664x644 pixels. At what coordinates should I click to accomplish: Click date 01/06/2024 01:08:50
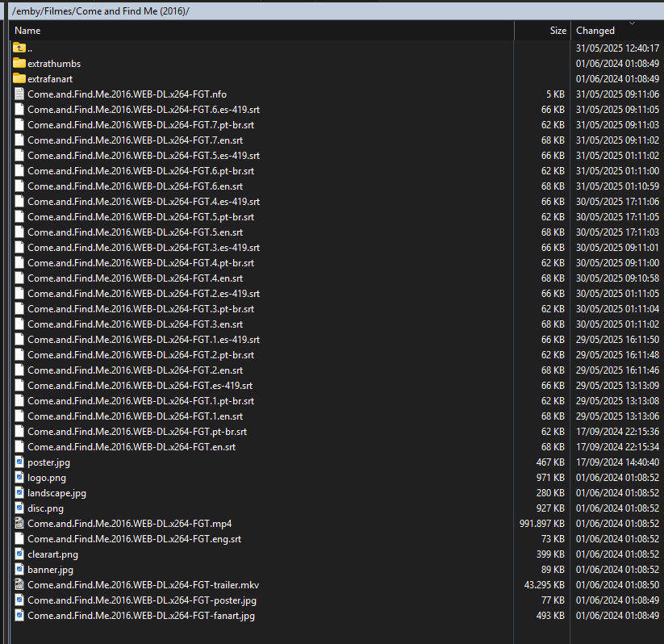coord(617,584)
